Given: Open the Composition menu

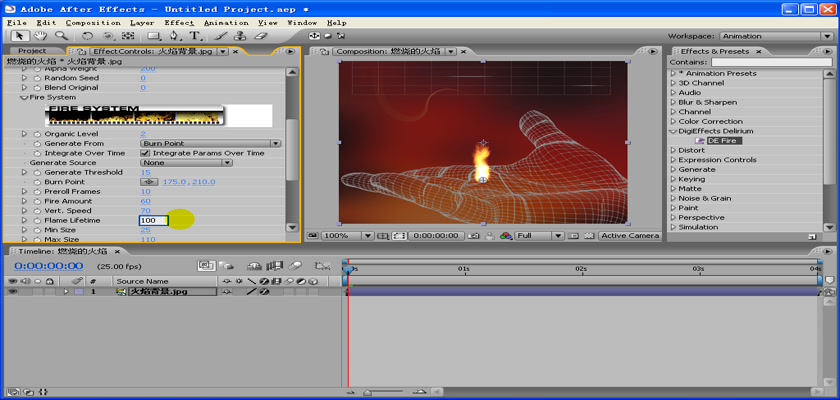Looking at the screenshot, I should pyautogui.click(x=93, y=23).
